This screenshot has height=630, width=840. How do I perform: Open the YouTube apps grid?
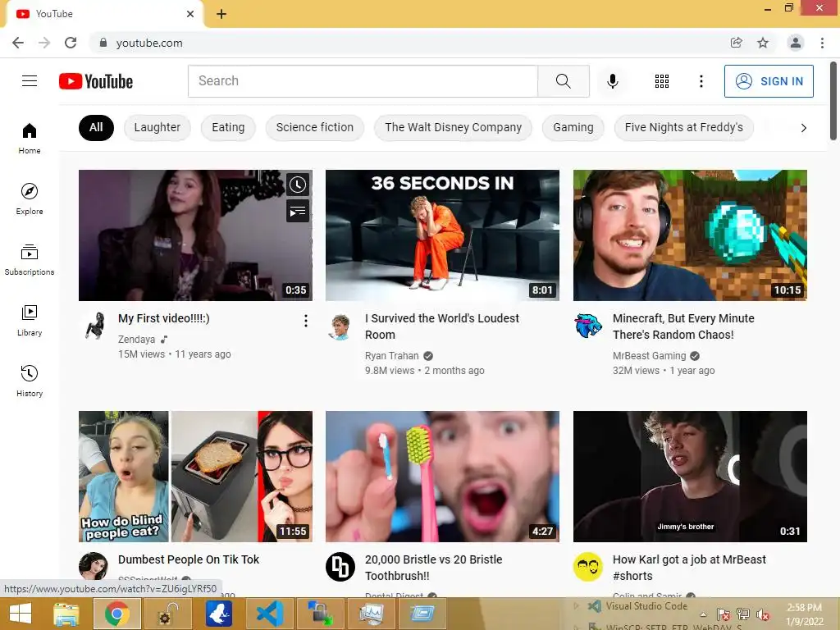(662, 81)
